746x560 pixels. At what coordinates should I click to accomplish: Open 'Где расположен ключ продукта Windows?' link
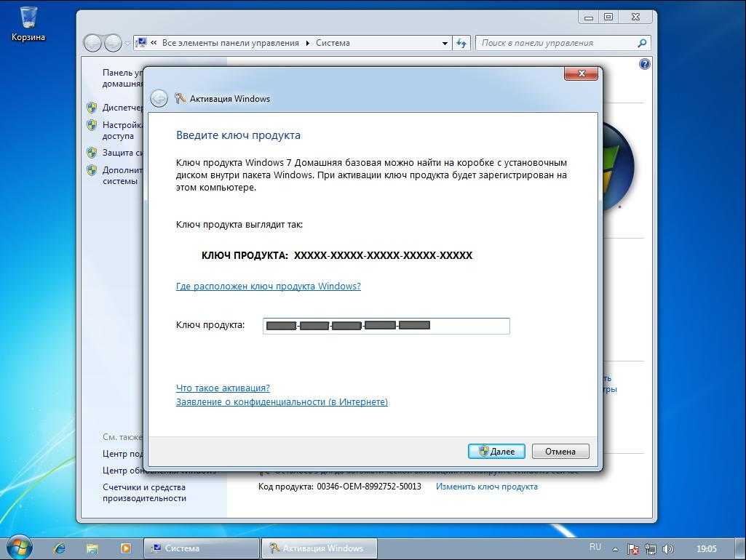point(269,286)
